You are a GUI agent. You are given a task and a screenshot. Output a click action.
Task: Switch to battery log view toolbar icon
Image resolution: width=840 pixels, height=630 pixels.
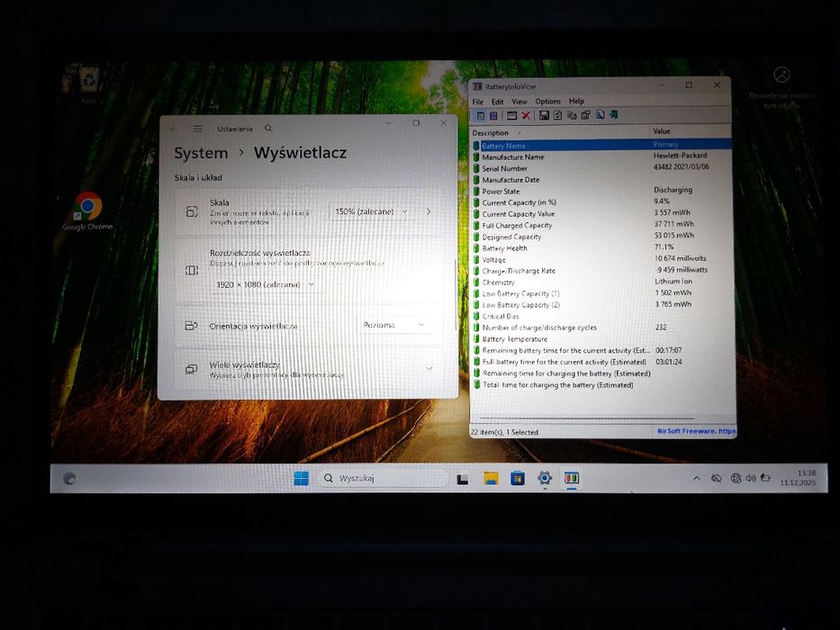(x=493, y=115)
